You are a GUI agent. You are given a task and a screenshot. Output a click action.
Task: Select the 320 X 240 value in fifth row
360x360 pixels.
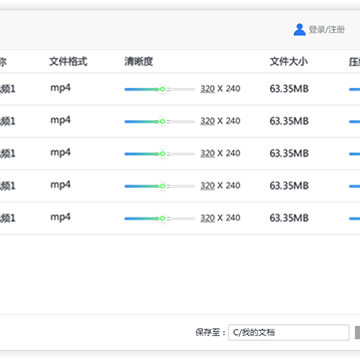220,218
